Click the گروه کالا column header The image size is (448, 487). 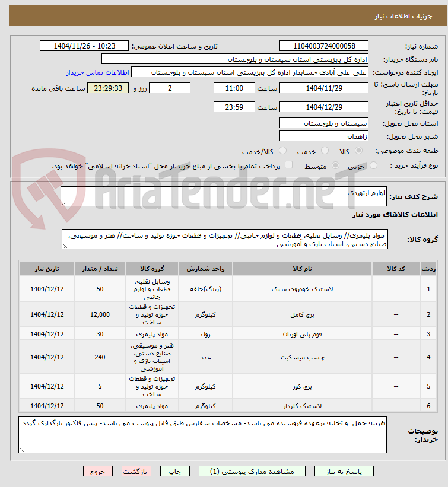(152, 269)
